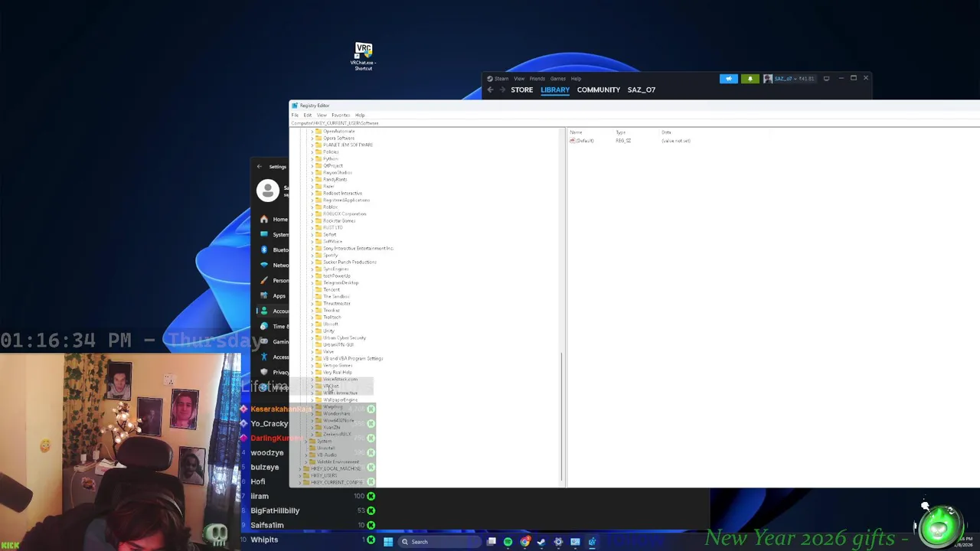
Task: Expand the Rockstar Games key
Action: point(312,221)
